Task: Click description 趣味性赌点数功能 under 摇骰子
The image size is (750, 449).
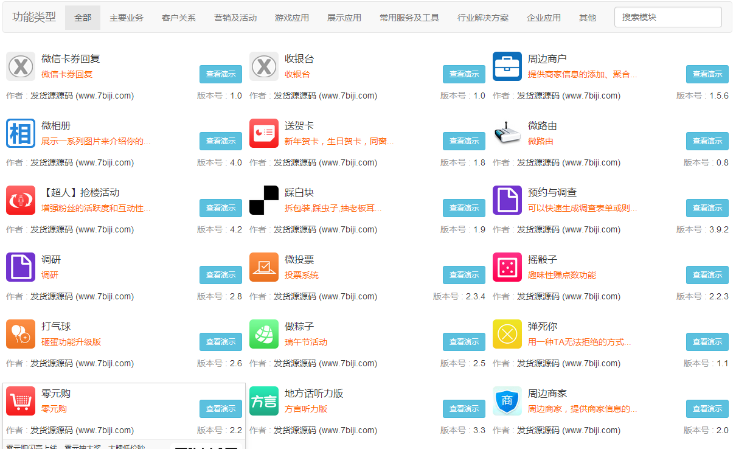Action: click(x=562, y=275)
